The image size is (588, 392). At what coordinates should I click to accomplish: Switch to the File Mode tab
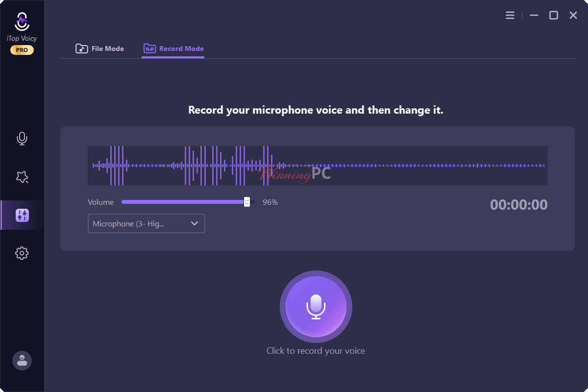click(x=100, y=49)
